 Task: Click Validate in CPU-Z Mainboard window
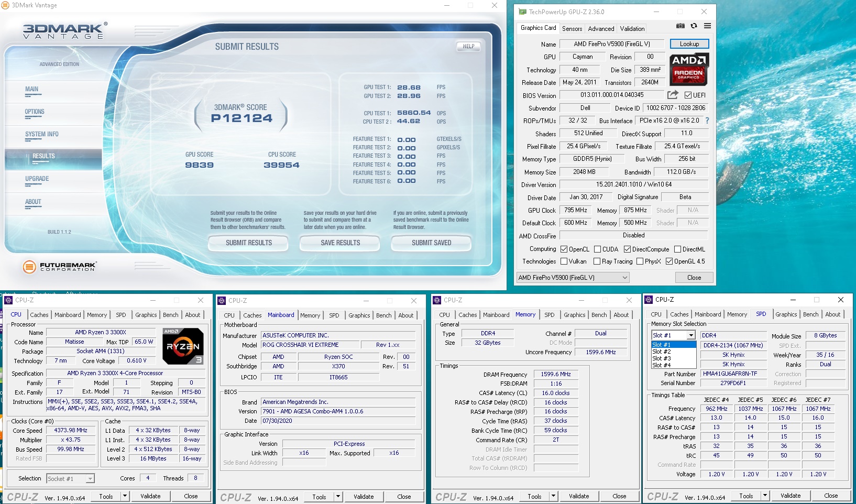[364, 497]
